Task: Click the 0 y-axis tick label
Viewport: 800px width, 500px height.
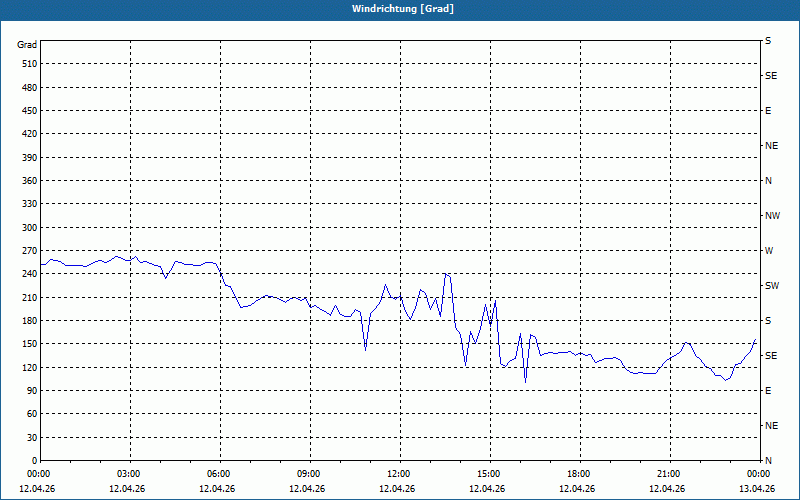Action: pos(35,460)
